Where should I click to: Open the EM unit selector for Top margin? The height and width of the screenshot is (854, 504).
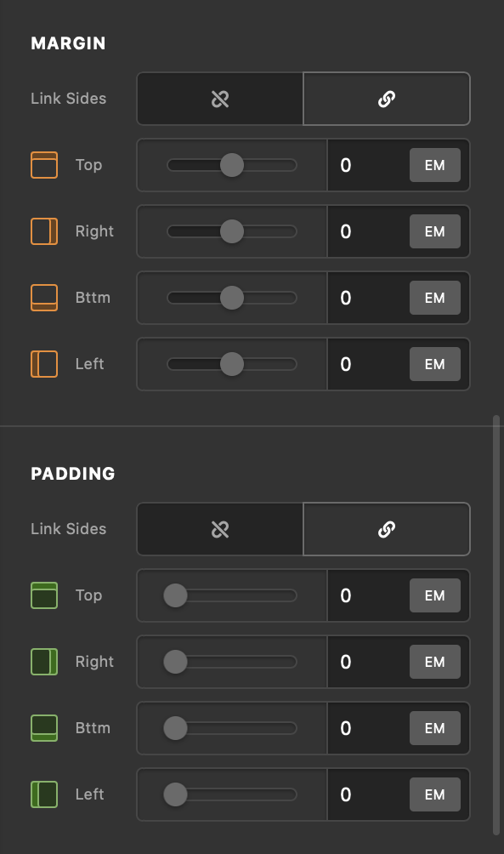pyautogui.click(x=434, y=165)
